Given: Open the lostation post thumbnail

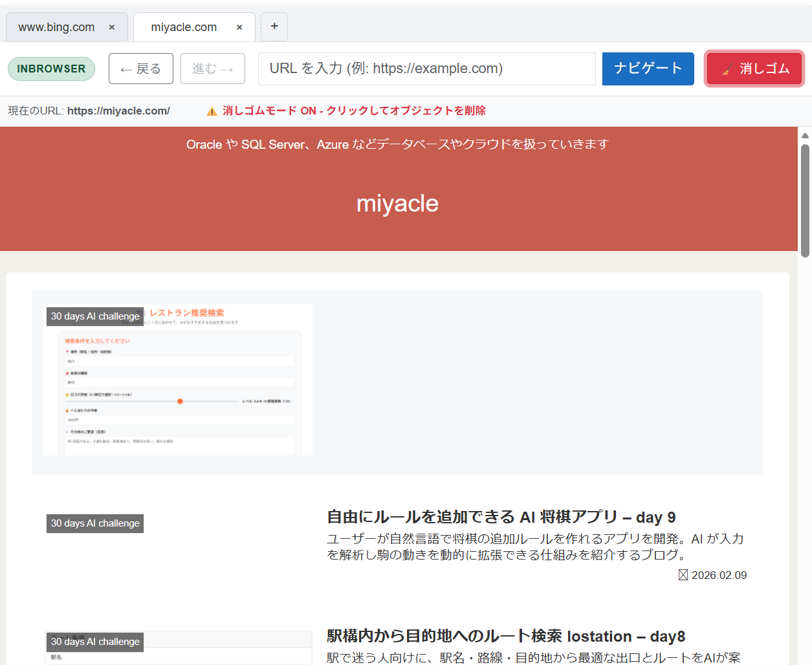Looking at the screenshot, I should click(178, 648).
